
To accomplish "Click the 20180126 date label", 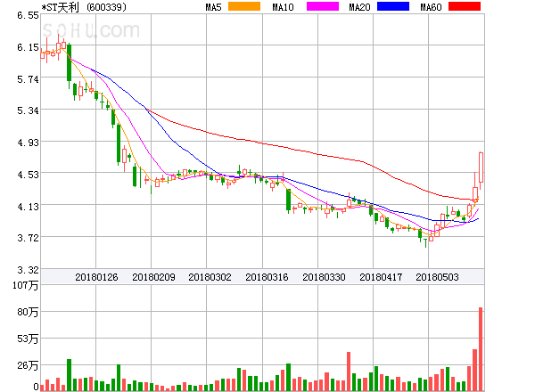I will pos(96,277).
